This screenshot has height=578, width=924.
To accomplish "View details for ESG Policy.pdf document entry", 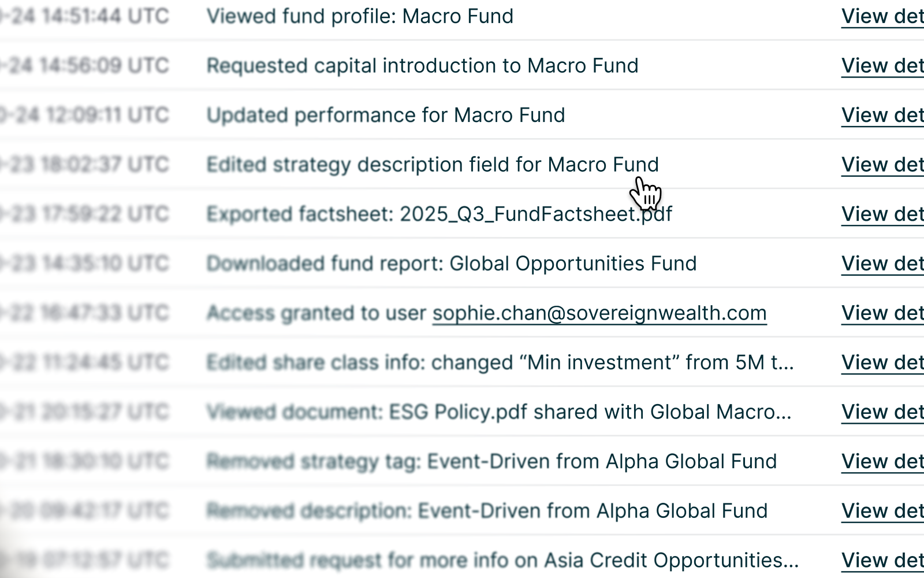I will tap(882, 412).
